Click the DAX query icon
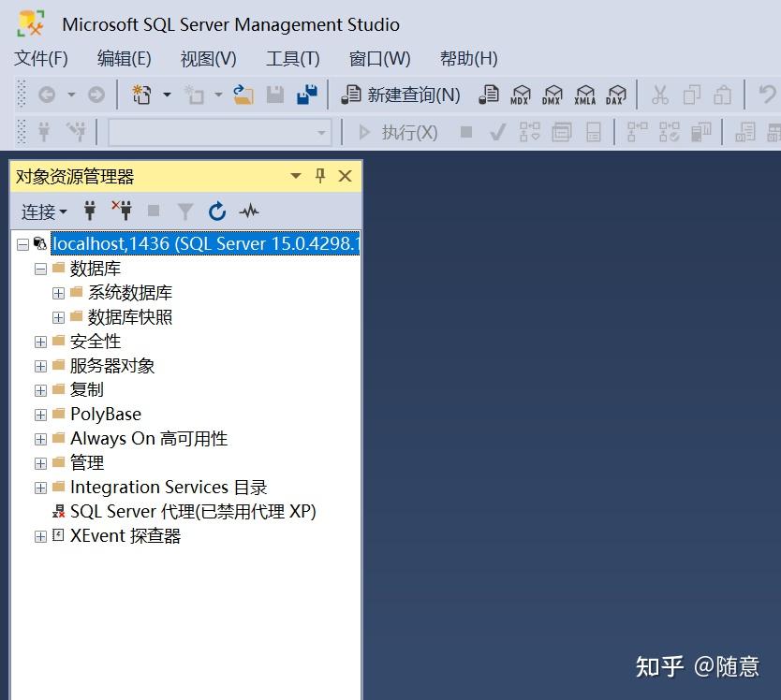The image size is (781, 700). (x=616, y=95)
